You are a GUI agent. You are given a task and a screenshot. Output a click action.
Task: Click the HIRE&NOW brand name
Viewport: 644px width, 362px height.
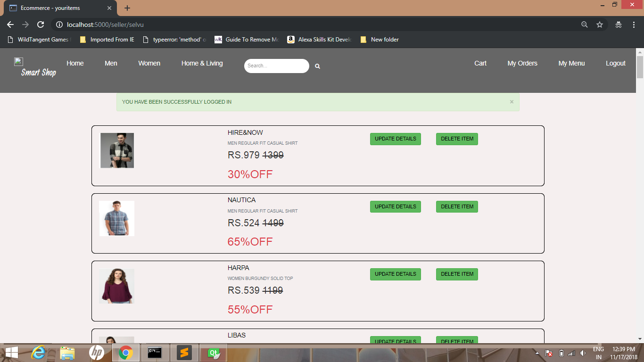245,132
